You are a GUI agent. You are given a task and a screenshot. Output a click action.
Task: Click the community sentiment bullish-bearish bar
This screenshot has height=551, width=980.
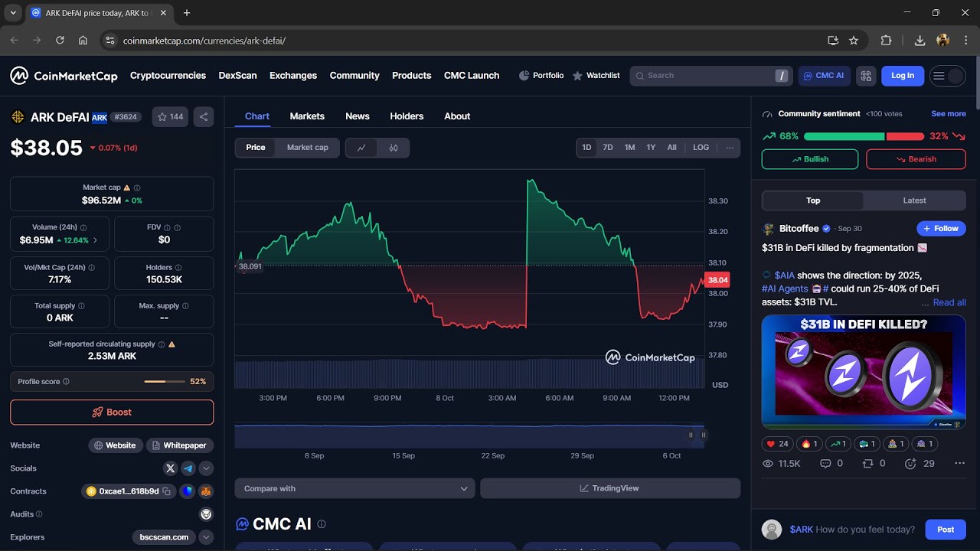pos(864,136)
